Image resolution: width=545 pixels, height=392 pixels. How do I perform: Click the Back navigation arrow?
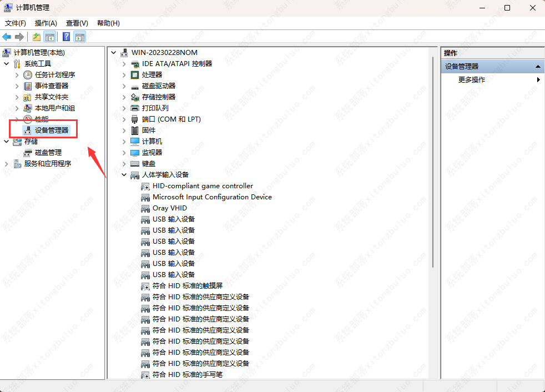coord(7,37)
